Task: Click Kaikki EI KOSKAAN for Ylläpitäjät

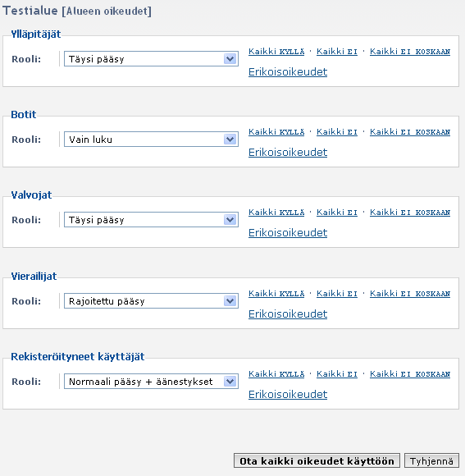Action: pyautogui.click(x=410, y=52)
